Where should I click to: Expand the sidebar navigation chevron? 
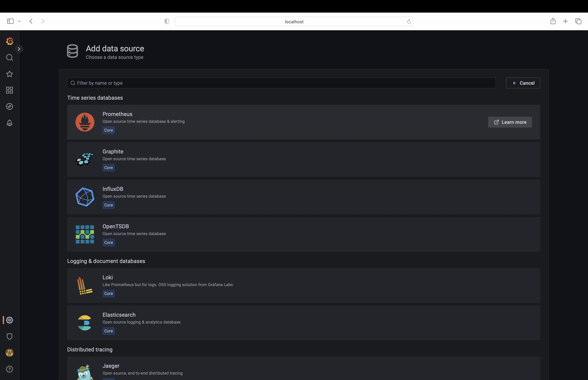pyautogui.click(x=19, y=49)
